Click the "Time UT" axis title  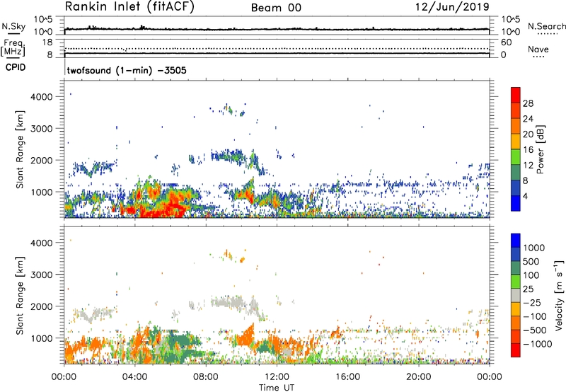point(277,388)
